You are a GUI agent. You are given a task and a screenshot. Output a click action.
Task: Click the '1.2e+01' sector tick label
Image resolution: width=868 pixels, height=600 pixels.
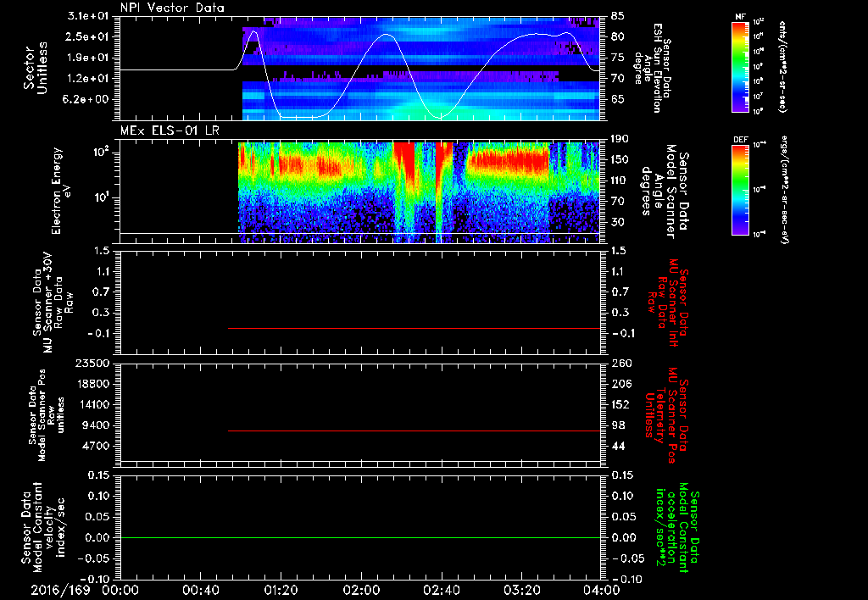point(88,79)
